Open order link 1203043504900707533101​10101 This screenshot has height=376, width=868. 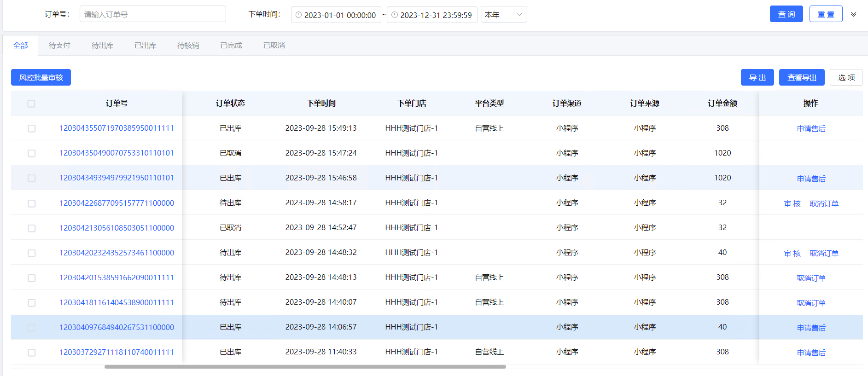pyautogui.click(x=117, y=153)
